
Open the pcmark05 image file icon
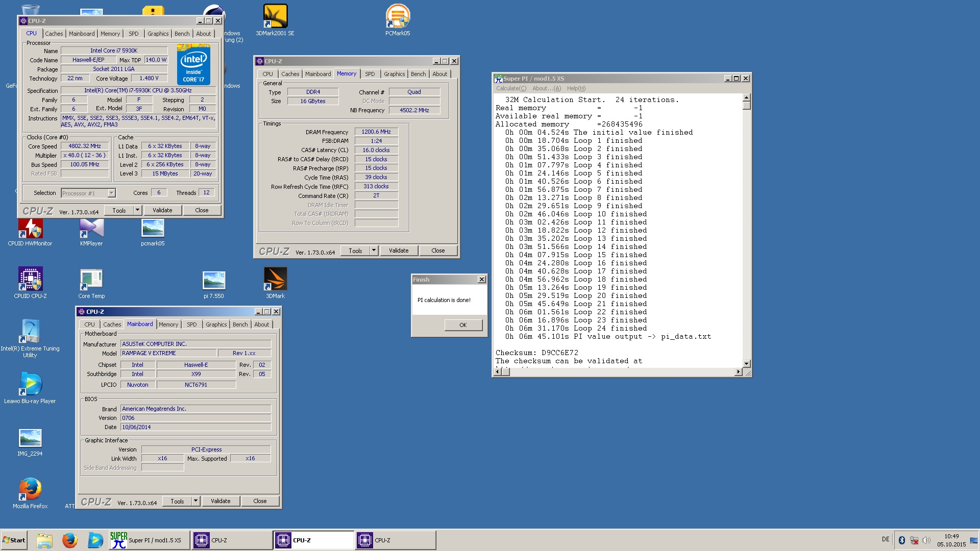coord(153,232)
